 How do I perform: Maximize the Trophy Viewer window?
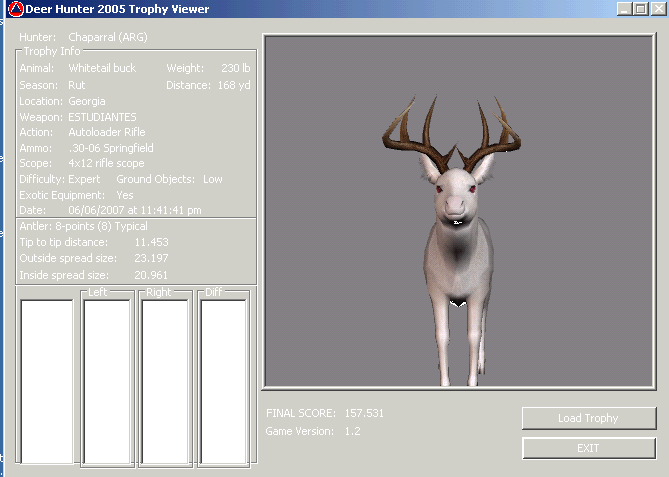coord(641,9)
